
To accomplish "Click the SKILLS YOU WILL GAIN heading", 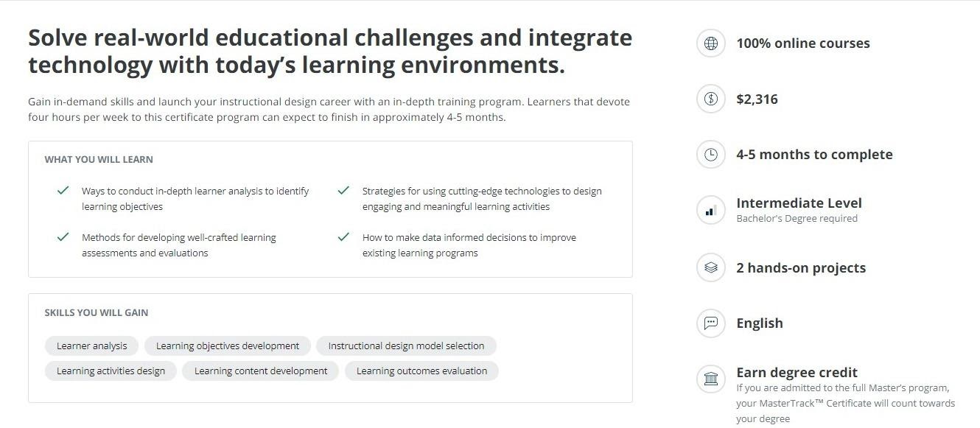I will pos(97,312).
